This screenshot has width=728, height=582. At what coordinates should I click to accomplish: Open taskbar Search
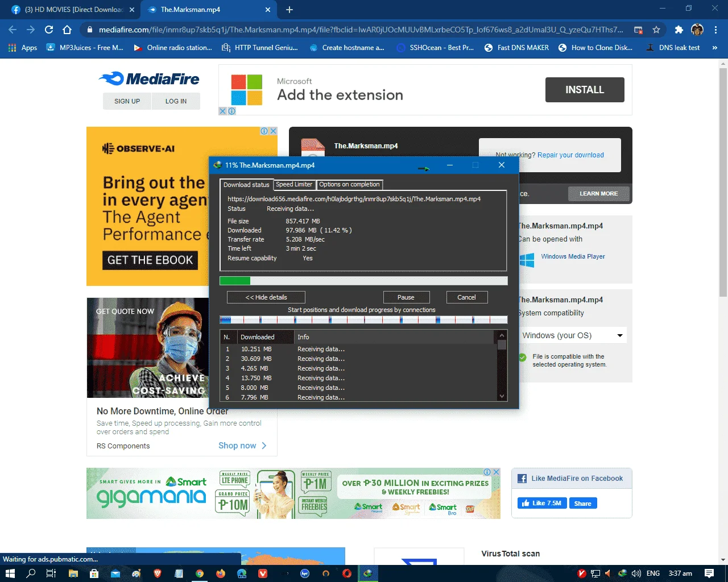[x=31, y=573]
